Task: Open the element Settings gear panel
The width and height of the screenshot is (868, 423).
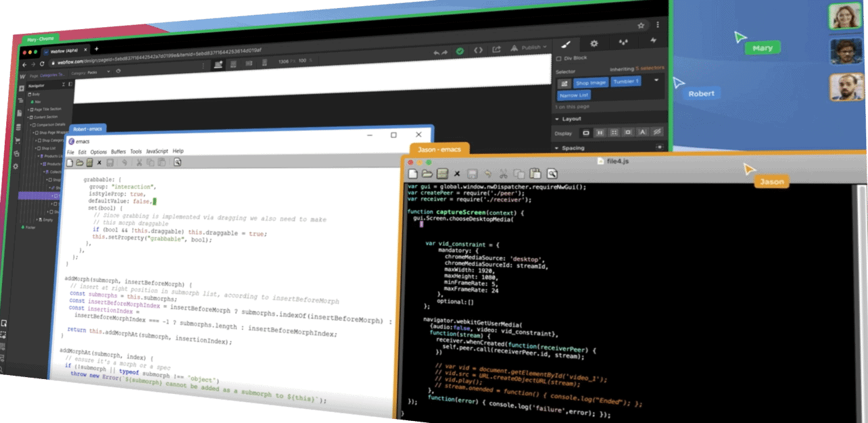Action: click(594, 43)
